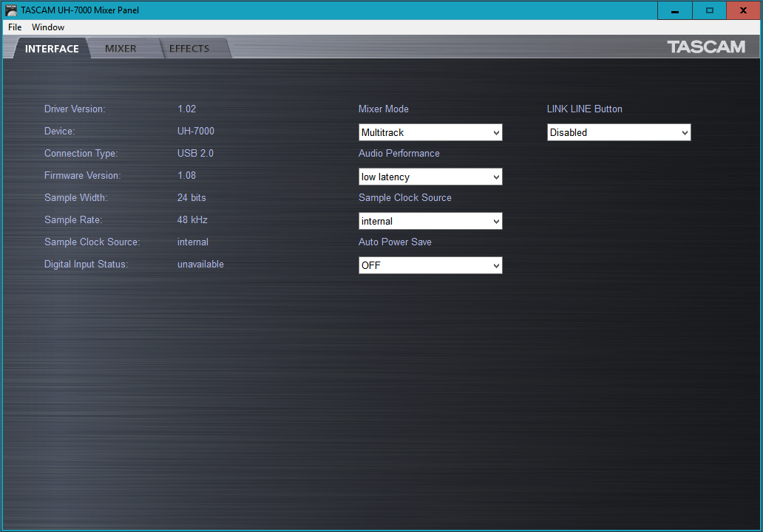Click the TASCAM app icon in title bar
Image resolution: width=763 pixels, height=532 pixels.
click(x=10, y=10)
